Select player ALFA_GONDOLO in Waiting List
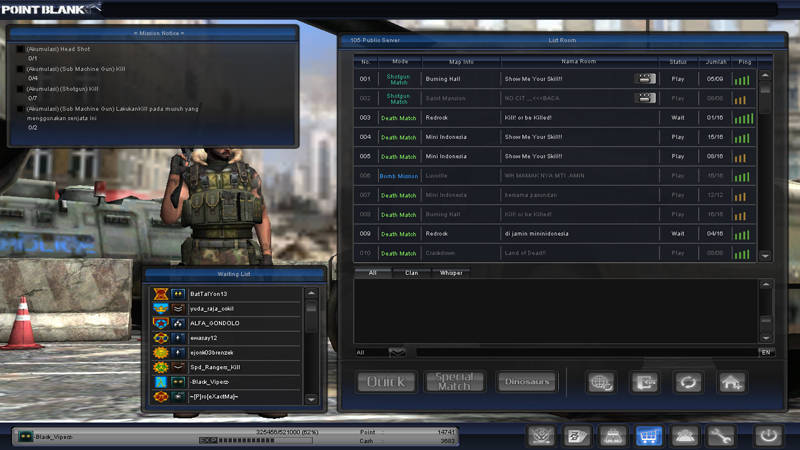 (x=226, y=323)
